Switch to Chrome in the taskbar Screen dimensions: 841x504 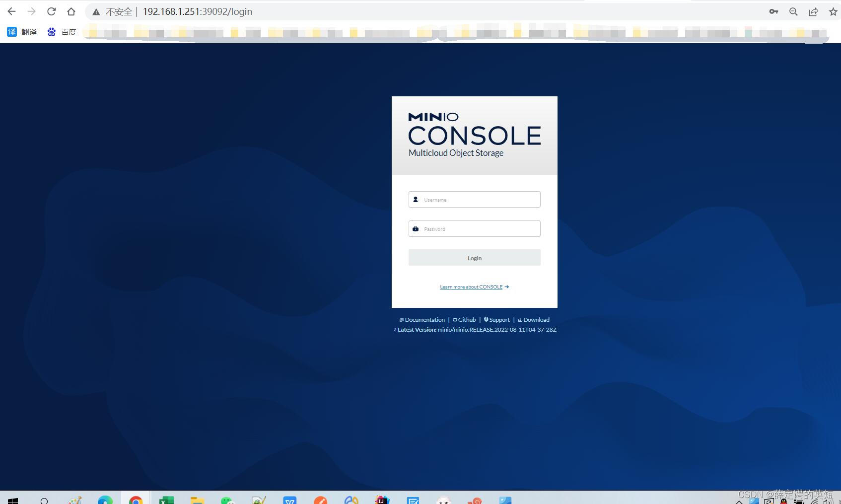click(136, 500)
